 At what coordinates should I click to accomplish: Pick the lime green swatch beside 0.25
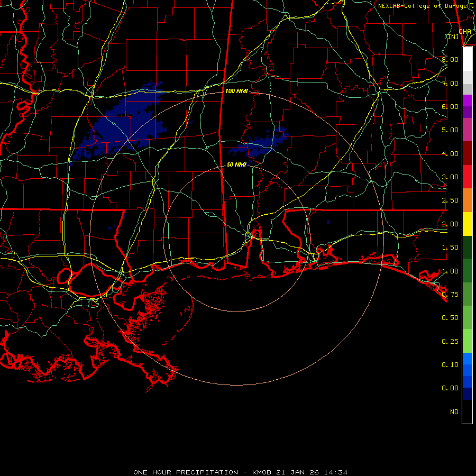point(467,341)
